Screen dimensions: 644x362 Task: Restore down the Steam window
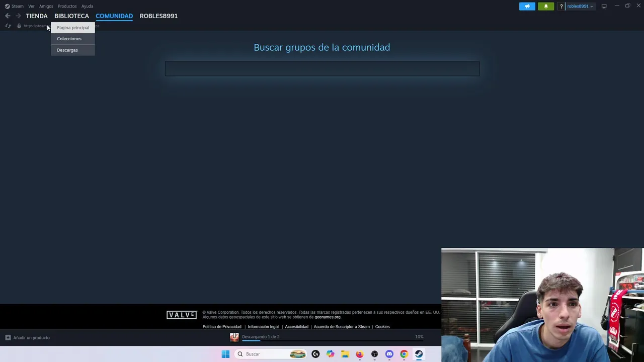tap(627, 6)
